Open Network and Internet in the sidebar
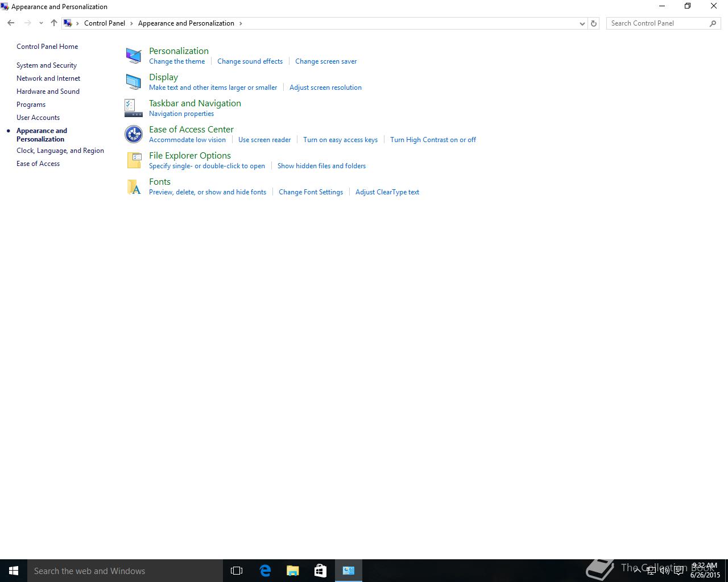The image size is (728, 582). [48, 78]
